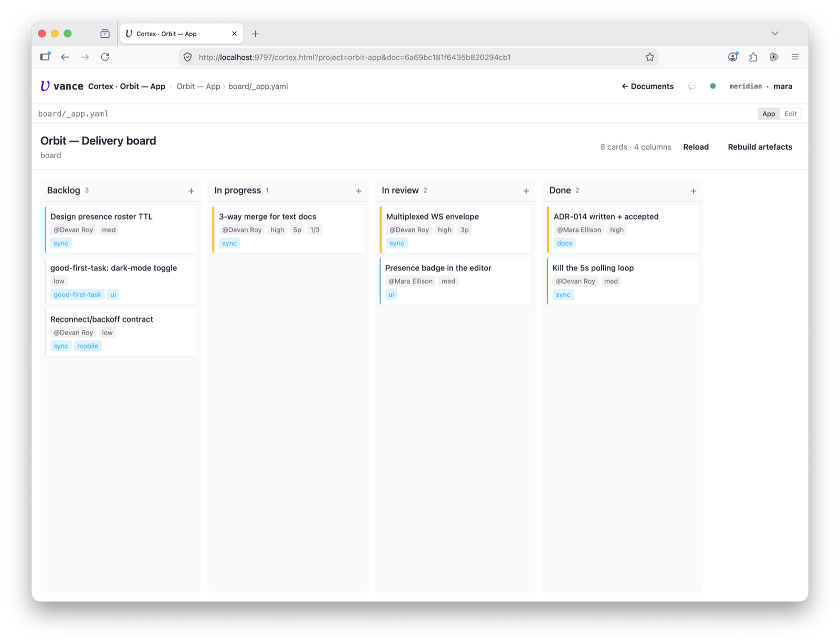840x643 pixels.
Task: Open the 3-way merge for text docs card
Action: coord(288,230)
